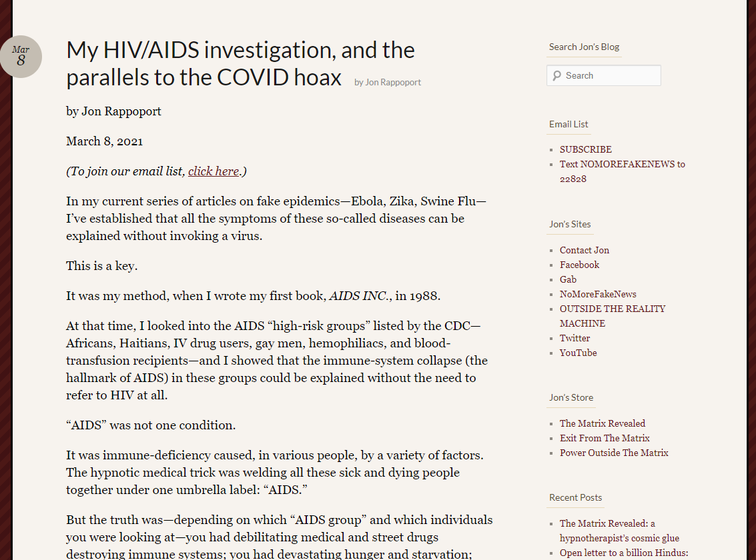Open Exit From The Matrix link
756x560 pixels.
pos(605,438)
